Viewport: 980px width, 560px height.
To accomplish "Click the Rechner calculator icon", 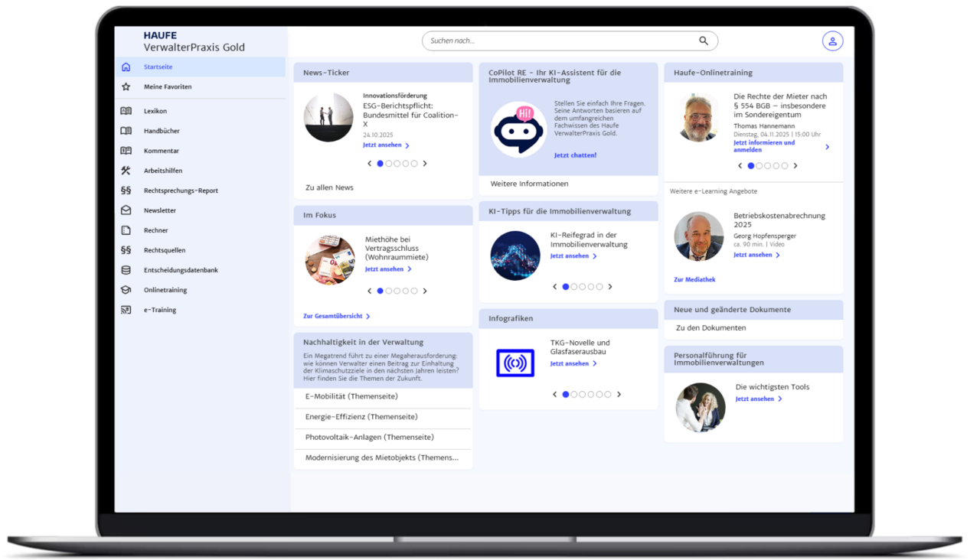I will [x=126, y=230].
